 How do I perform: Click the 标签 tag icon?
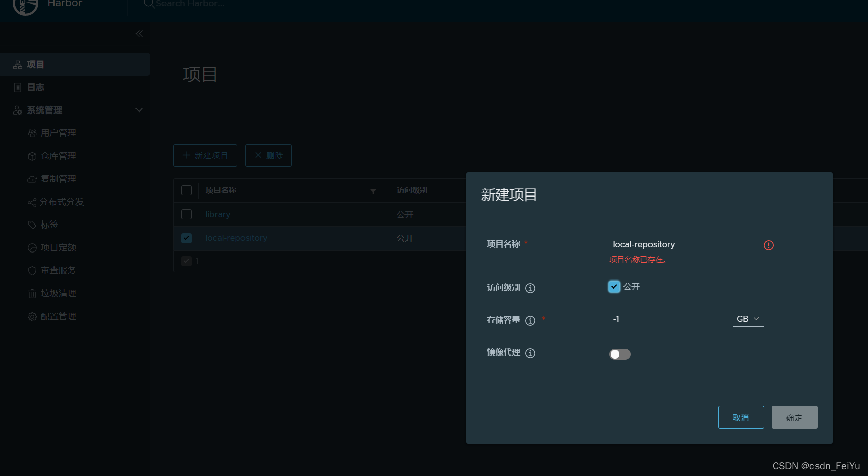pos(32,225)
